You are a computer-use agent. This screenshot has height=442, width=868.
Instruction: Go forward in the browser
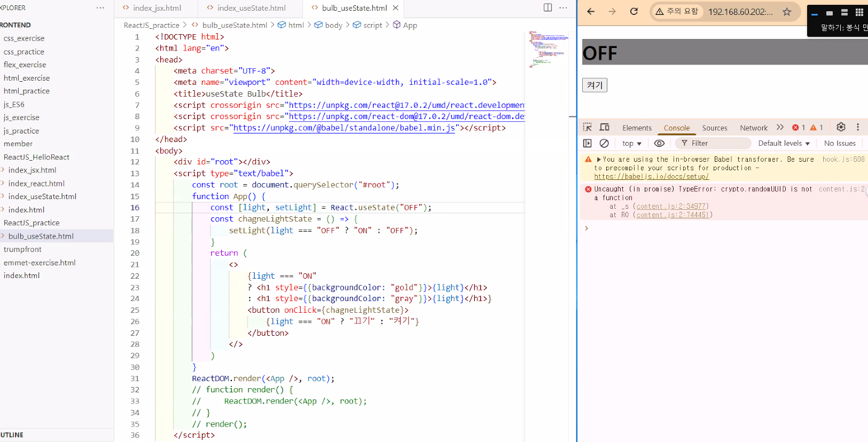point(612,11)
